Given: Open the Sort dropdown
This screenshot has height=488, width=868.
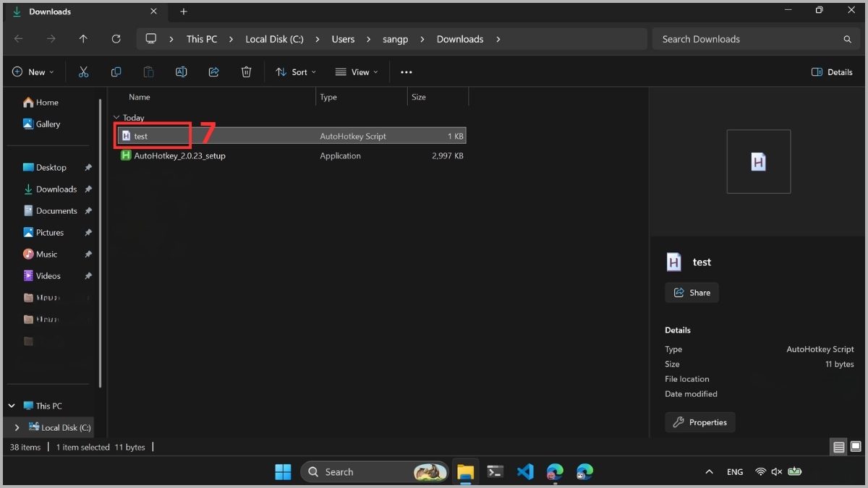Looking at the screenshot, I should click(295, 72).
